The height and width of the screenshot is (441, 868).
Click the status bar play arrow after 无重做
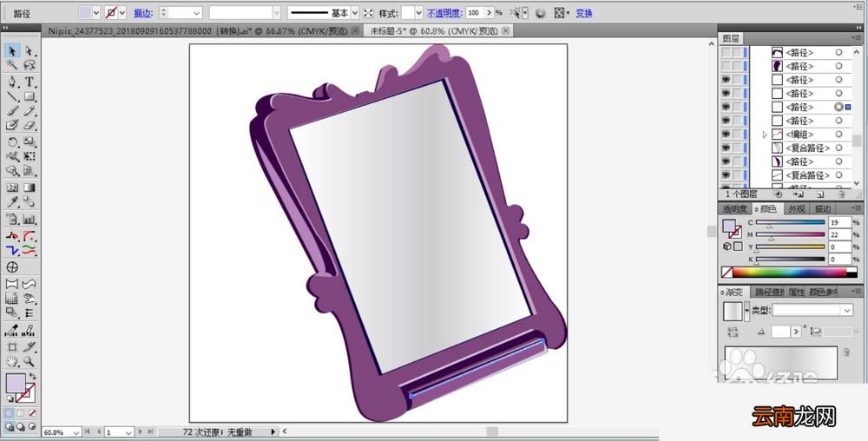(273, 431)
